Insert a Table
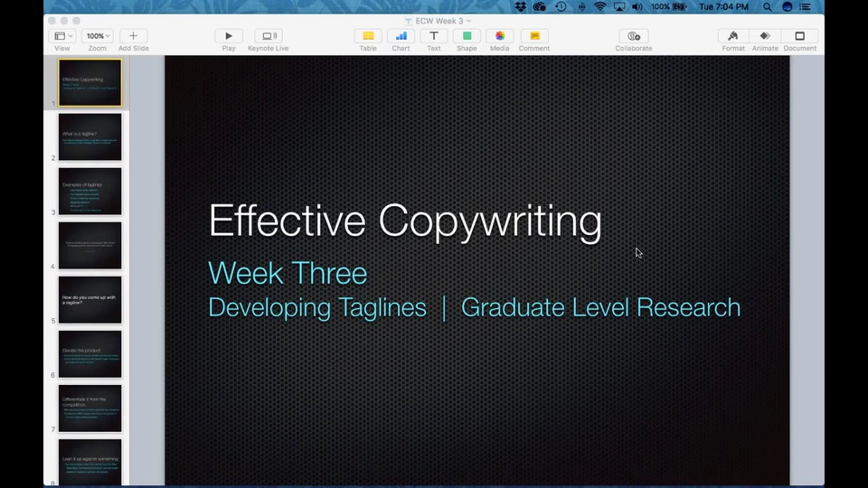Image resolution: width=868 pixels, height=488 pixels. tap(368, 36)
